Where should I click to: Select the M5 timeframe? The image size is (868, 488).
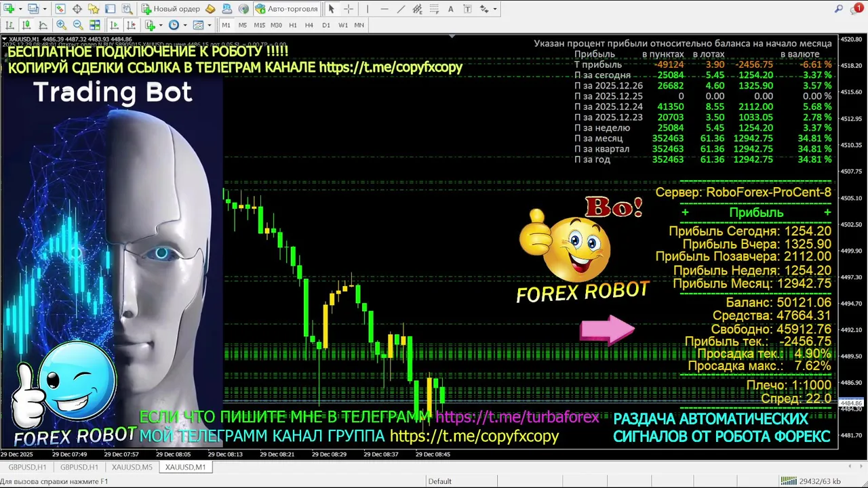243,25
